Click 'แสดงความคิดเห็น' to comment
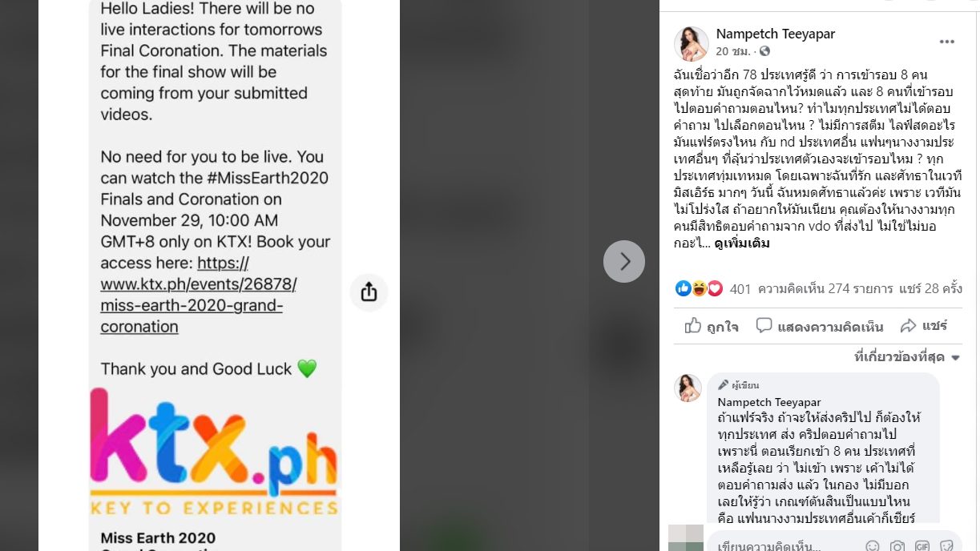Image resolution: width=980 pixels, height=551 pixels. (819, 326)
